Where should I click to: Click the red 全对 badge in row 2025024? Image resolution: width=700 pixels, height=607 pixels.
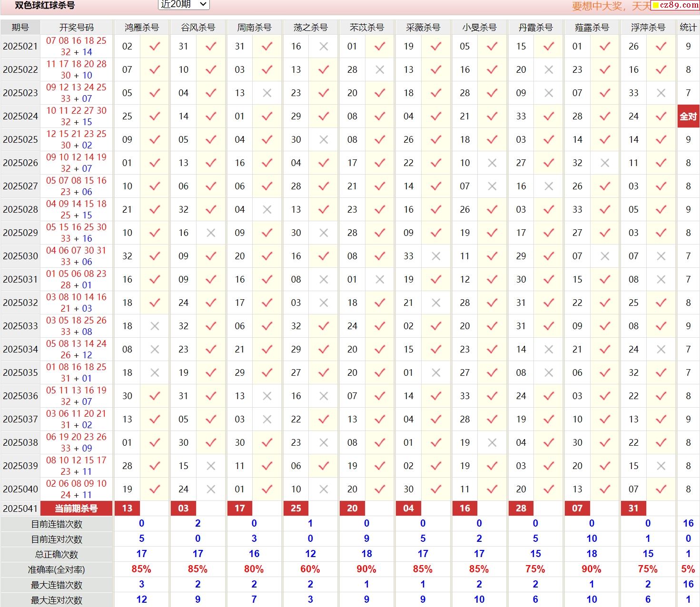(688, 116)
